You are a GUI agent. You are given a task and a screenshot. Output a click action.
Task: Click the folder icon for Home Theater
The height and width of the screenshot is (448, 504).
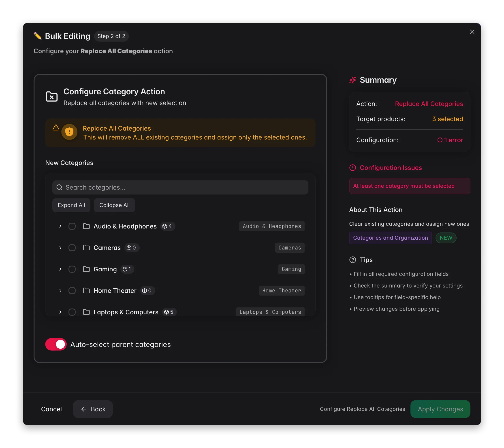(x=86, y=290)
